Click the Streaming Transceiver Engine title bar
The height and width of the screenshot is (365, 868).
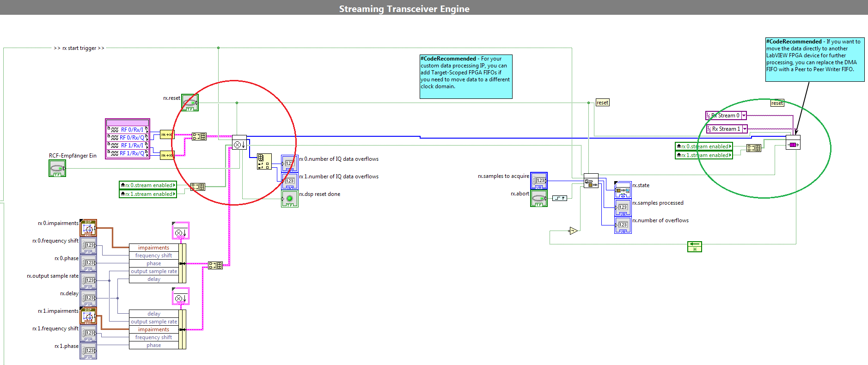pyautogui.click(x=404, y=9)
